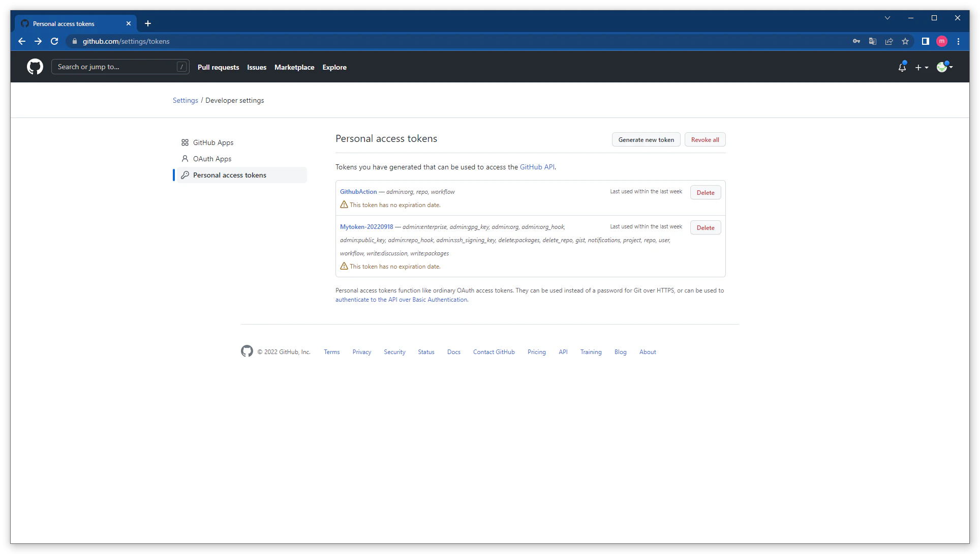
Task: Click the key icon beside Personal access tokens
Action: point(185,175)
